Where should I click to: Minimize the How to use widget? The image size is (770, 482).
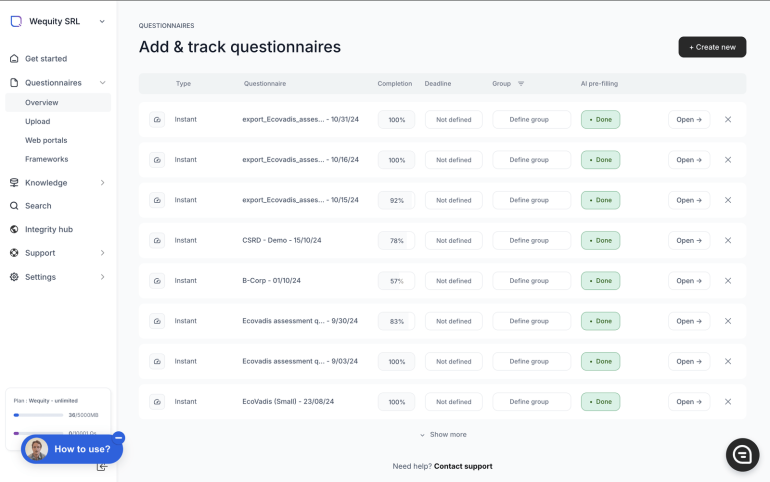119,437
